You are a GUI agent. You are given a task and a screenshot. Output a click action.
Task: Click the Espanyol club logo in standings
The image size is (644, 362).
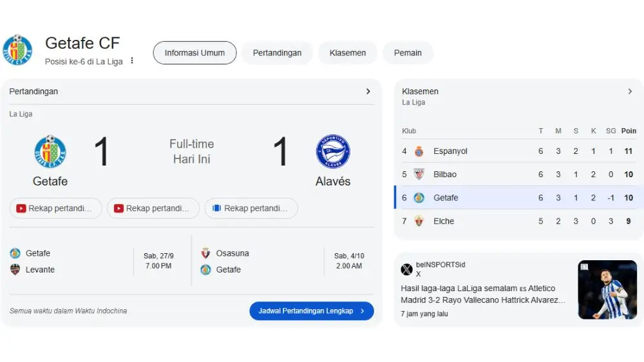(419, 151)
